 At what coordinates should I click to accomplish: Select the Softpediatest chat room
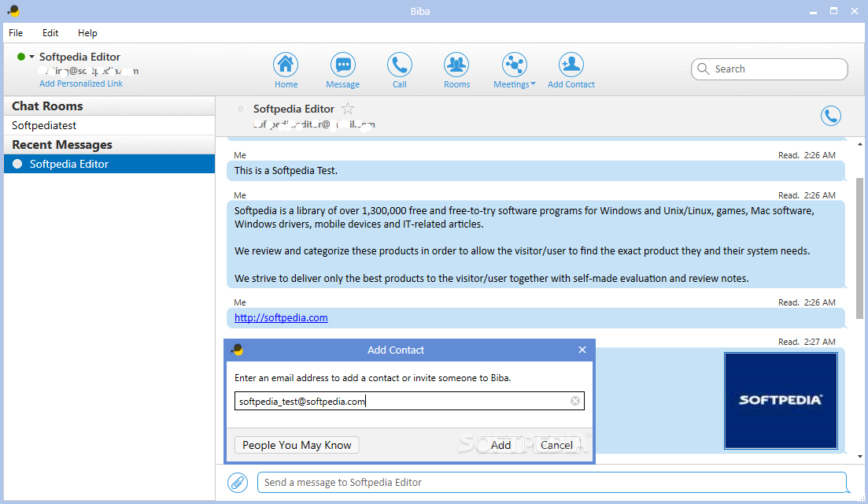pyautogui.click(x=109, y=125)
